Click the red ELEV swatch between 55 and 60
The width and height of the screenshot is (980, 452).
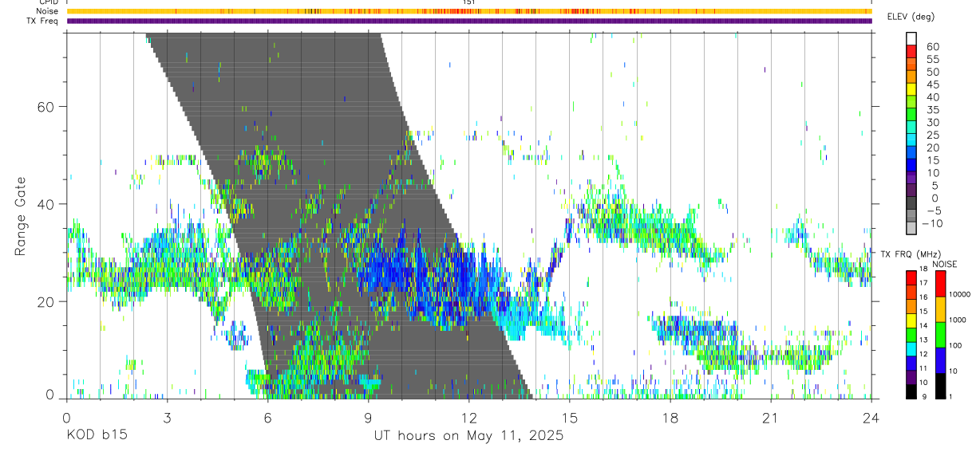[911, 52]
